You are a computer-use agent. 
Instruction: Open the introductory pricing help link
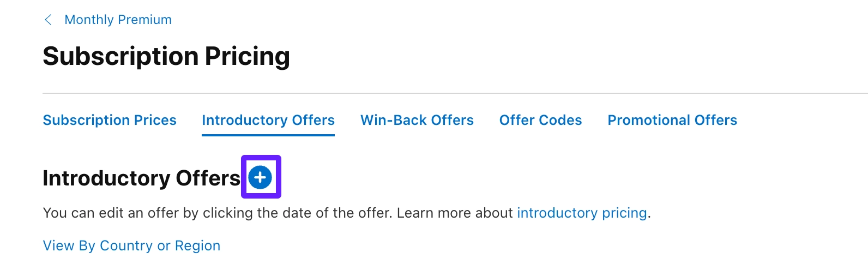point(581,213)
